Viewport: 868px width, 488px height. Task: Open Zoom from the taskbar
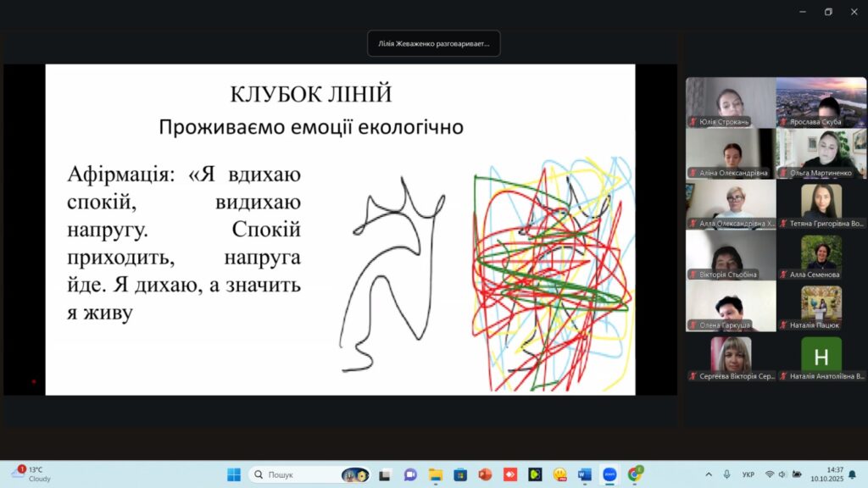[x=609, y=474]
